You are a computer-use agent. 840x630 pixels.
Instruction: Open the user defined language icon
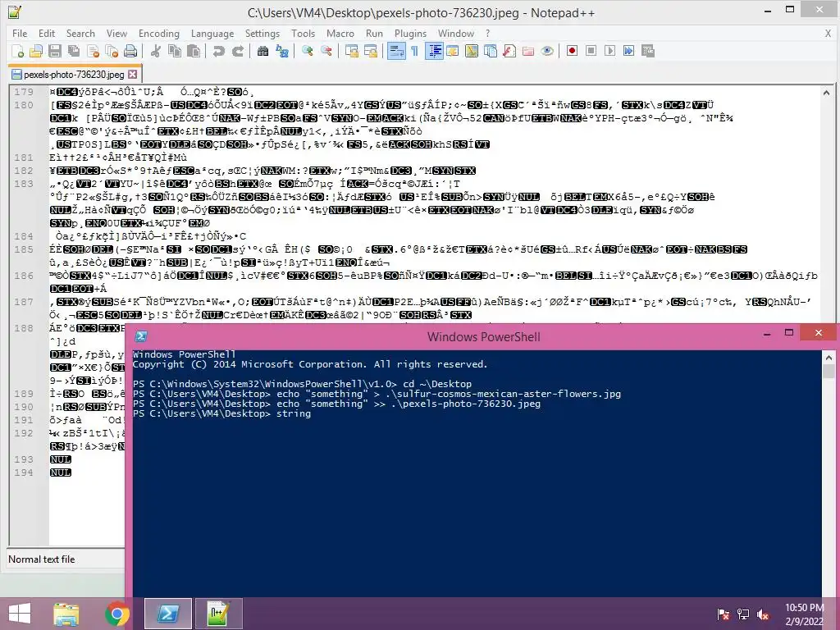click(453, 51)
